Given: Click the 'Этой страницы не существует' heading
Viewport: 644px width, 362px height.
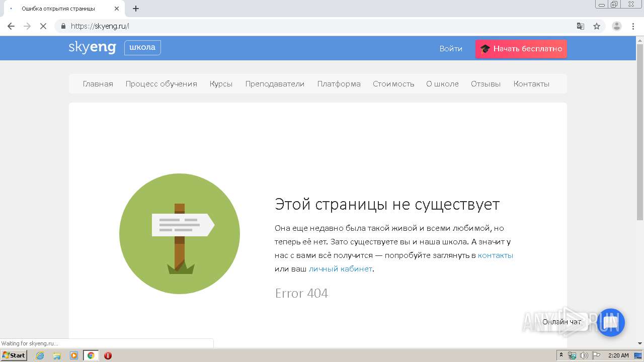Looking at the screenshot, I should pos(387,205).
